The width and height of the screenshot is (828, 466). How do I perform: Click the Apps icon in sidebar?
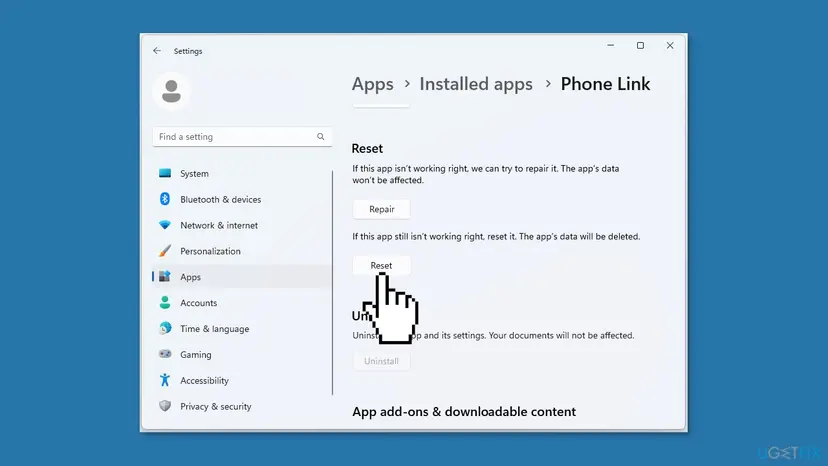165,276
